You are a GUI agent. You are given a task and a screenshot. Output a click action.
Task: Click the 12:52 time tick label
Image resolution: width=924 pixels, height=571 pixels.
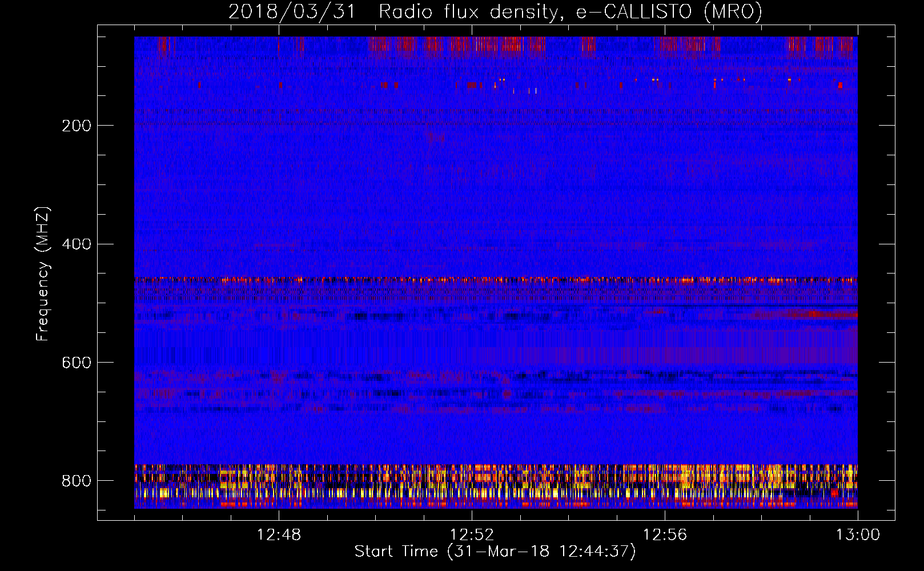pyautogui.click(x=472, y=535)
